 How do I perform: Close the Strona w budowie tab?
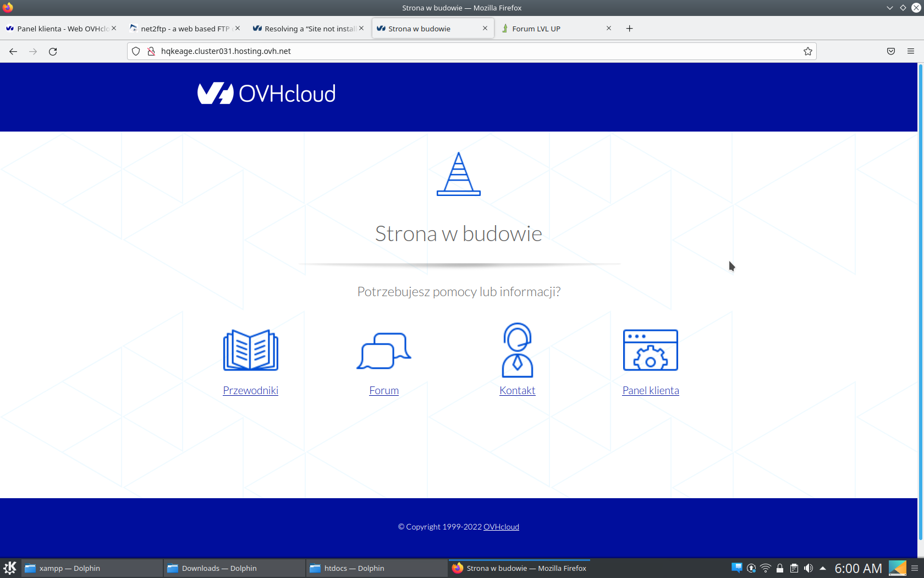(485, 28)
